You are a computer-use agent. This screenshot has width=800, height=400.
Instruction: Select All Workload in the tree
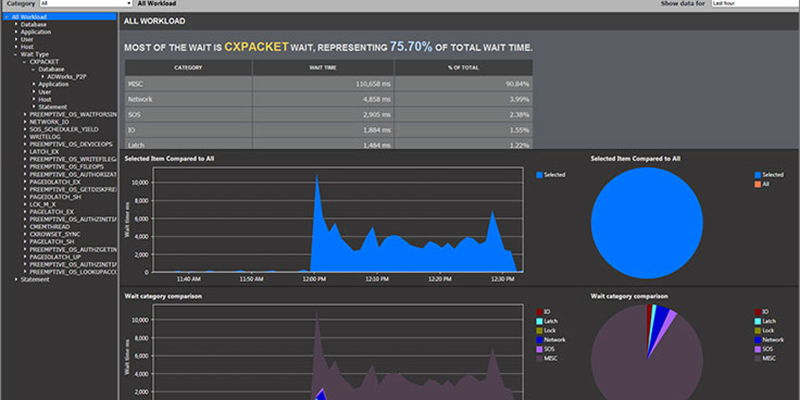click(29, 17)
